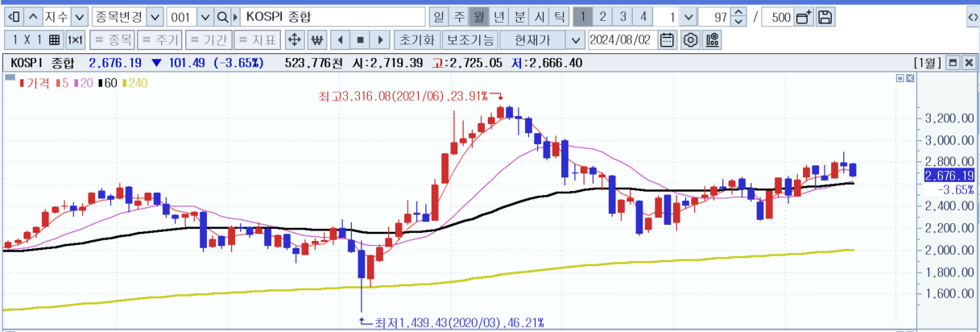Image resolution: width=980 pixels, height=332 pixels.
Task: Expand the 현재가 dropdown arrow
Action: point(574,39)
